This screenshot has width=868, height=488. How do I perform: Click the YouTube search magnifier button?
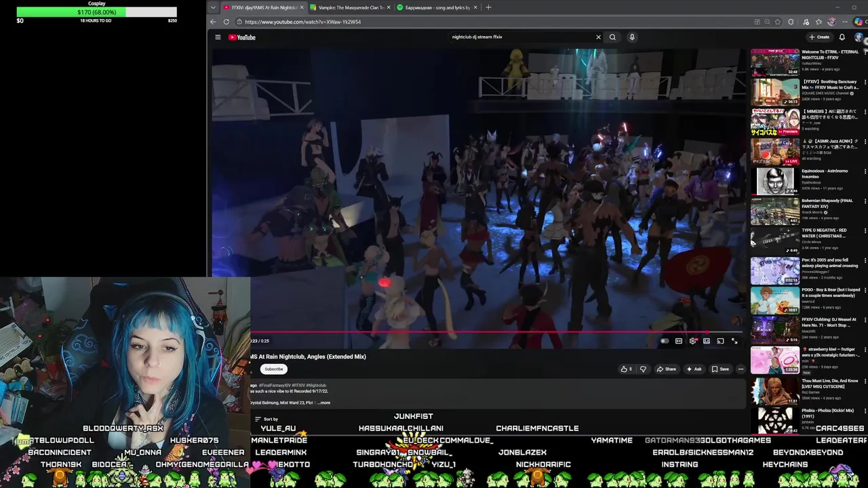coord(612,37)
